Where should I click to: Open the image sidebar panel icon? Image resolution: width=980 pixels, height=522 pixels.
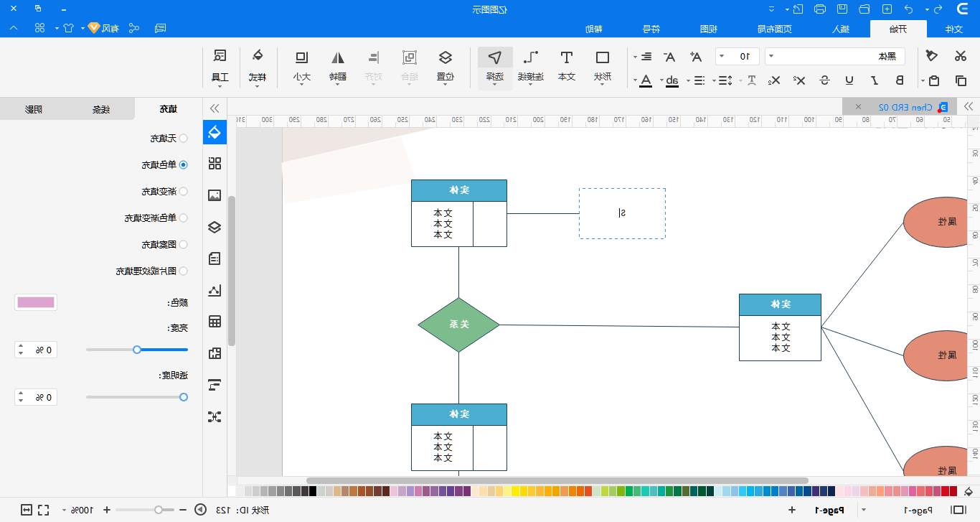[x=215, y=195]
